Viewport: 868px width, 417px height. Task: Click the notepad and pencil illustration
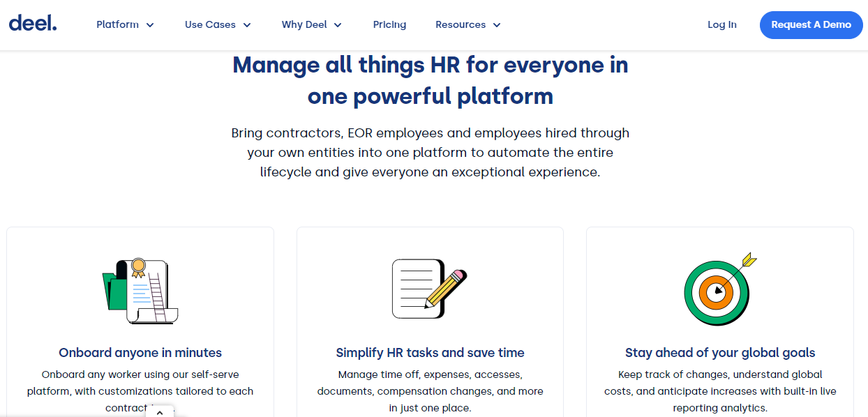(429, 289)
